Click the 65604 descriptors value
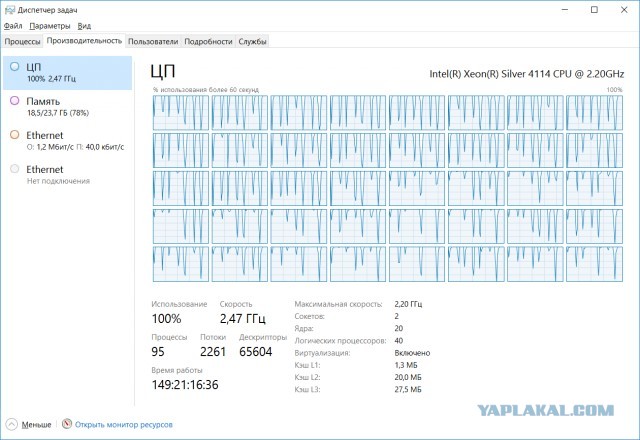Screen dimensions: 640x440 point(256,352)
